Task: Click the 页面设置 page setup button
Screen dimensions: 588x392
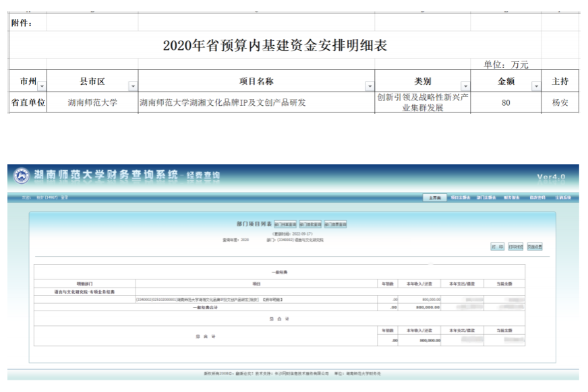Action: 535,247
